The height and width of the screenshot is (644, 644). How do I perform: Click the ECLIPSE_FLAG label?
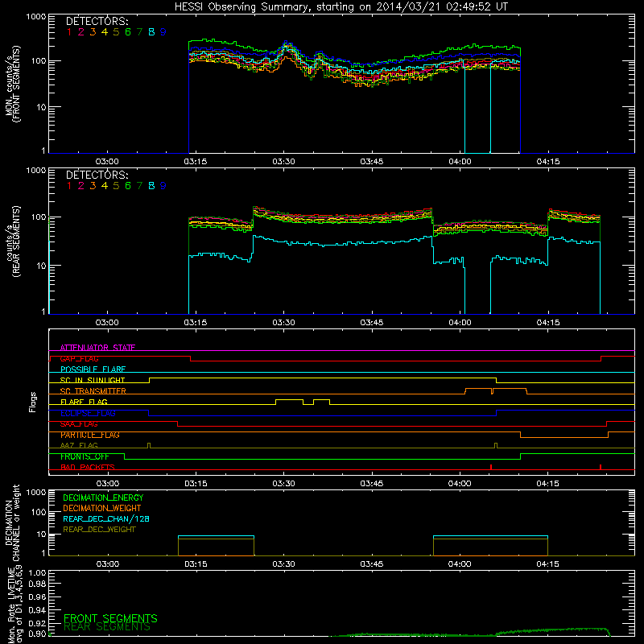click(88, 413)
